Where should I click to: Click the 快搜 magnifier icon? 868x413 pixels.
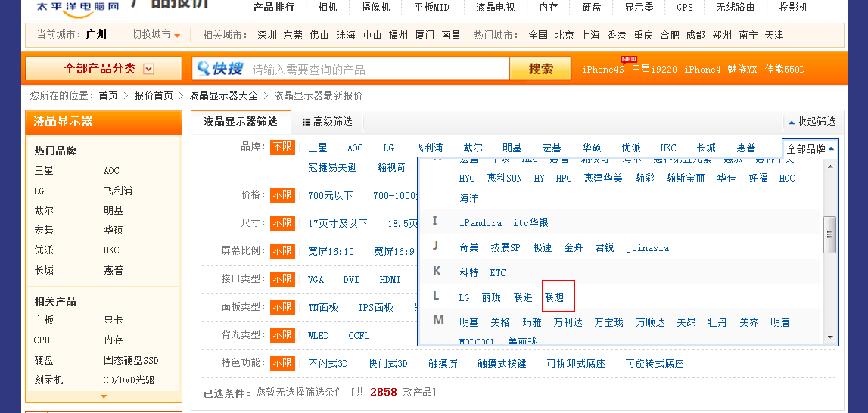point(204,69)
